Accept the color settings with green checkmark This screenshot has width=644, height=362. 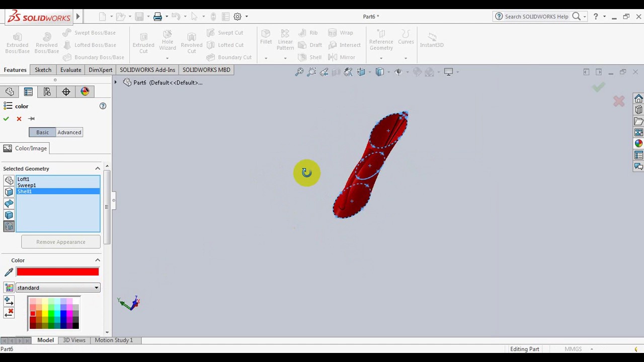coord(6,119)
